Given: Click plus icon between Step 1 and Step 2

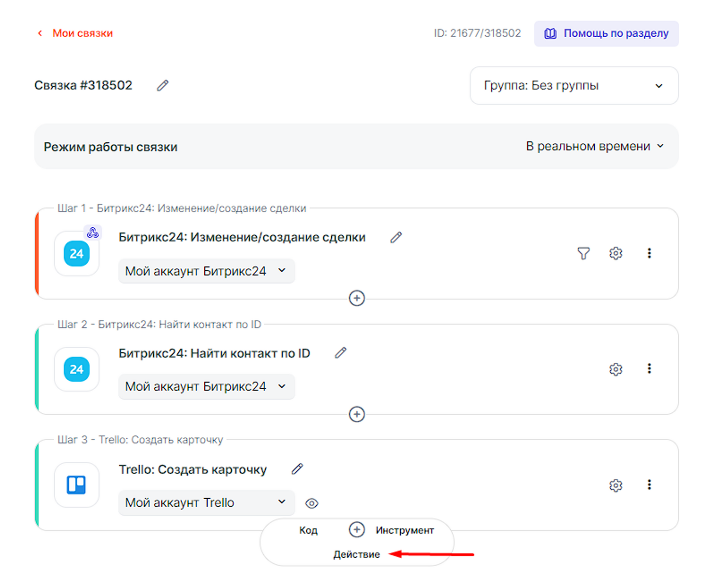Looking at the screenshot, I should click(x=357, y=298).
